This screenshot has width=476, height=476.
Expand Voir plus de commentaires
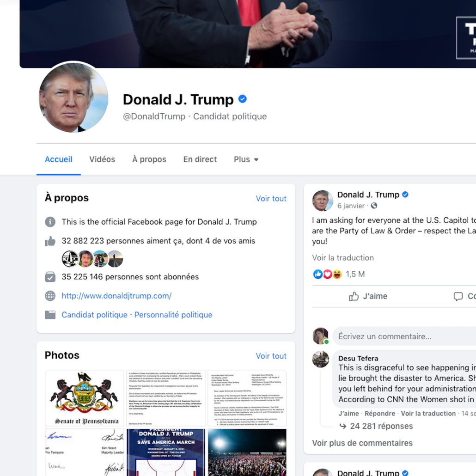(362, 443)
